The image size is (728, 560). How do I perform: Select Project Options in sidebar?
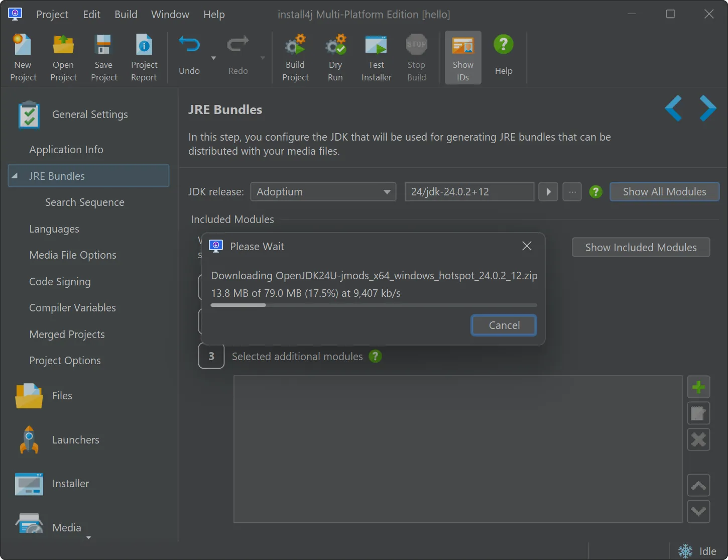tap(65, 361)
